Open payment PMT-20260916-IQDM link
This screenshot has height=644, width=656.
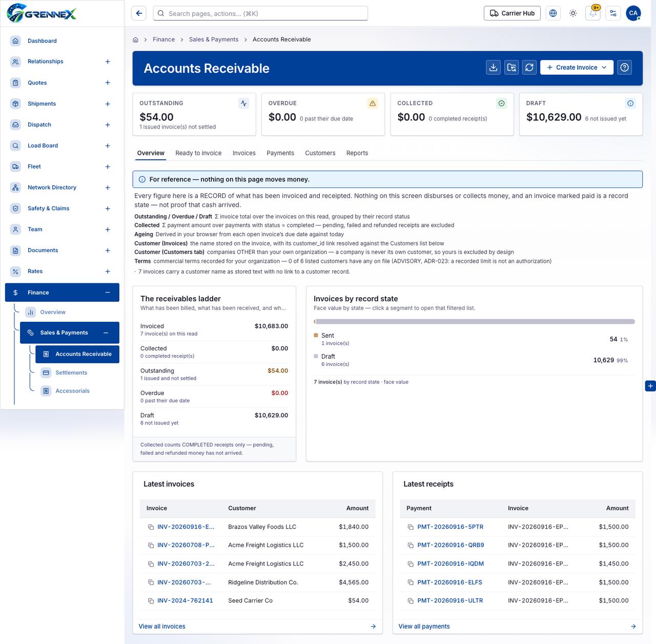(x=450, y=564)
